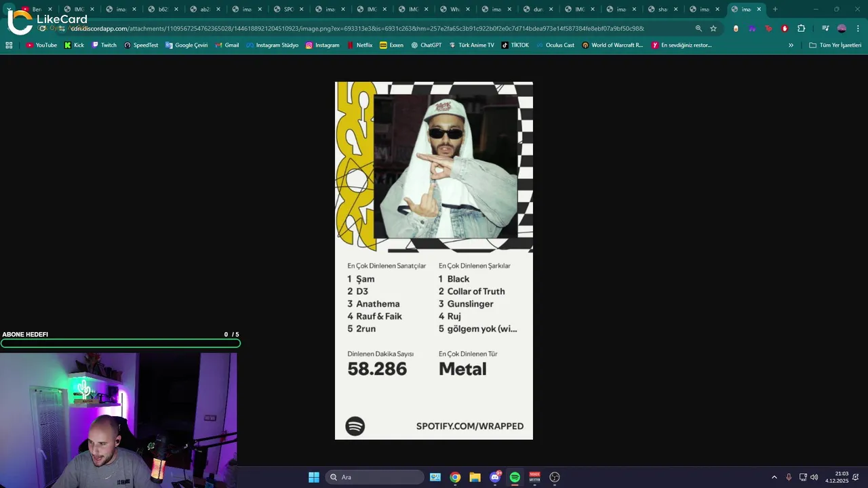Switch to the sha browser tab

663,9
